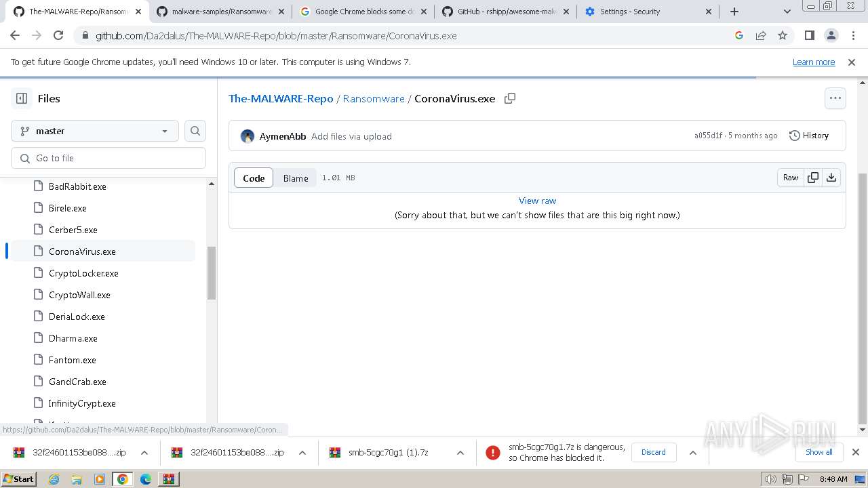Open commit a055d1f link
Image resolution: width=868 pixels, height=488 pixels.
[x=708, y=136]
